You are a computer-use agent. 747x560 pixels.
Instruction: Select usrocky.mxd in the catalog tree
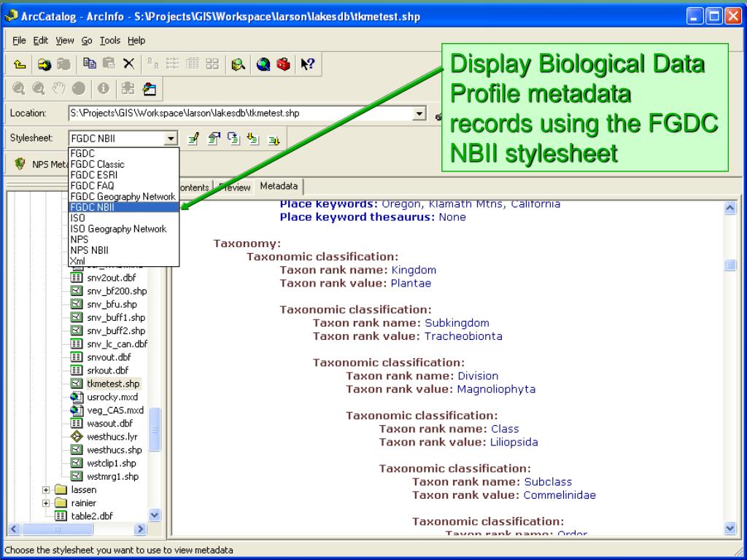click(x=112, y=397)
